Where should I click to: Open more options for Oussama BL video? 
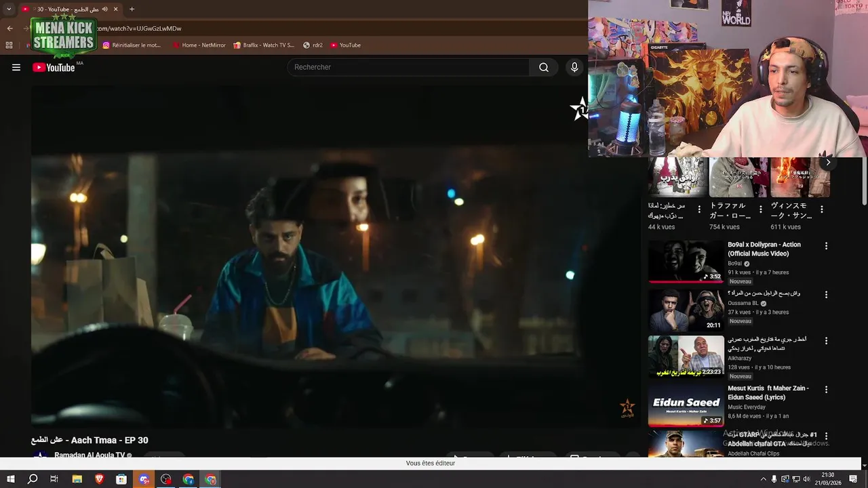[826, 295]
